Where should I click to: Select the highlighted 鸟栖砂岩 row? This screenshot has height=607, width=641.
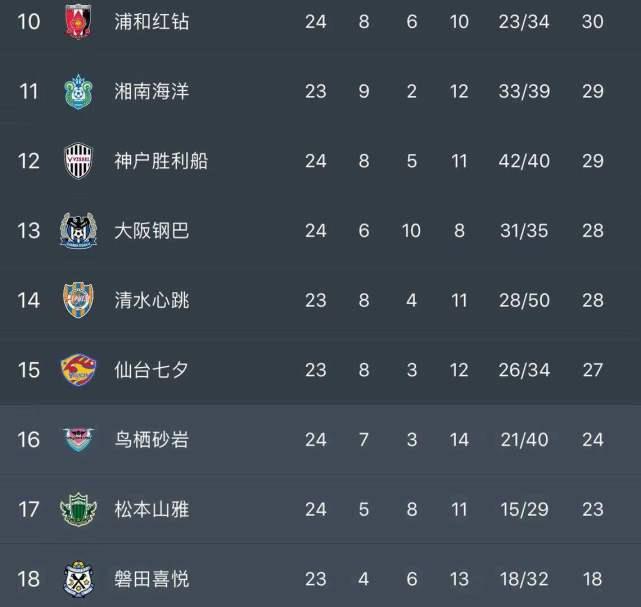coord(320,439)
